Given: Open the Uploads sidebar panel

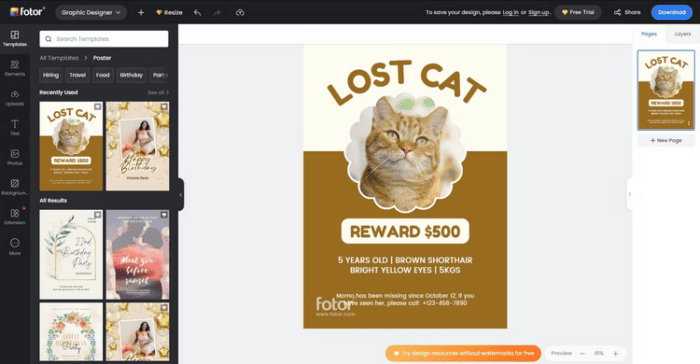Looking at the screenshot, I should (15, 98).
